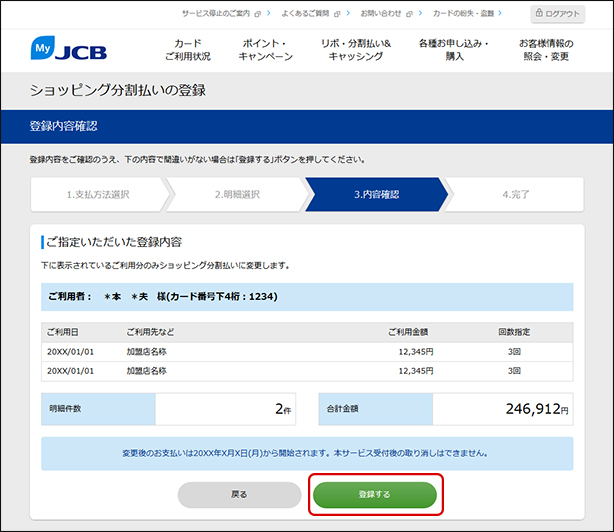Click external-link icon beside サービス停止のご案内
Screen dimensions: 614x532
(257, 14)
